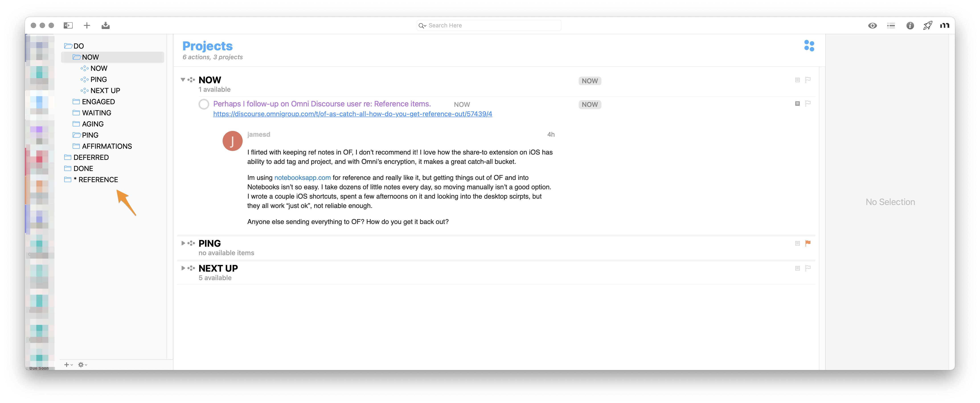980x403 pixels.
Task: Expand the NEXT UP project disclosure triangle
Action: (x=183, y=269)
